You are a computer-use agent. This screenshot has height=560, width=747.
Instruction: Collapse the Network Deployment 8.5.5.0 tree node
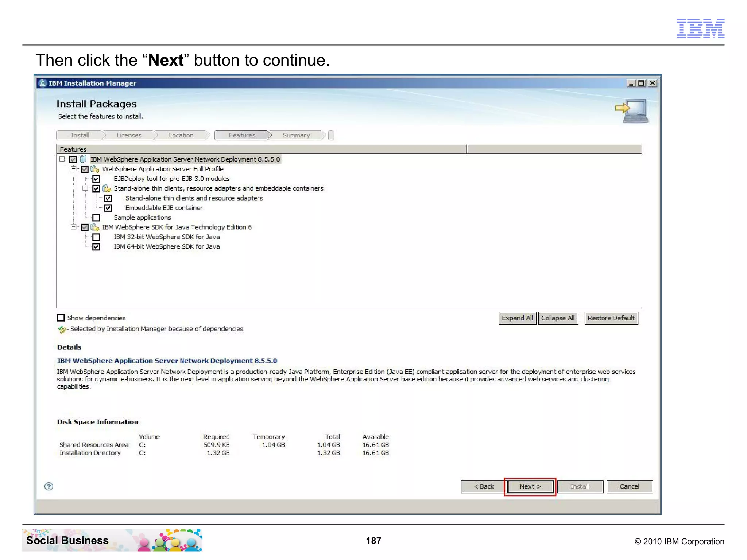tap(62, 159)
